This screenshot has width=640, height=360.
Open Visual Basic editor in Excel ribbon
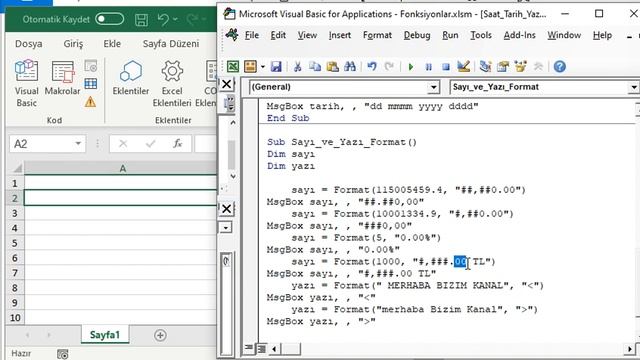click(x=26, y=83)
